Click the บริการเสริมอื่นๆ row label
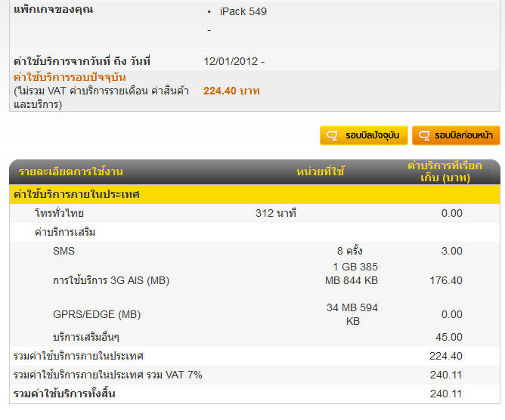 coord(86,337)
